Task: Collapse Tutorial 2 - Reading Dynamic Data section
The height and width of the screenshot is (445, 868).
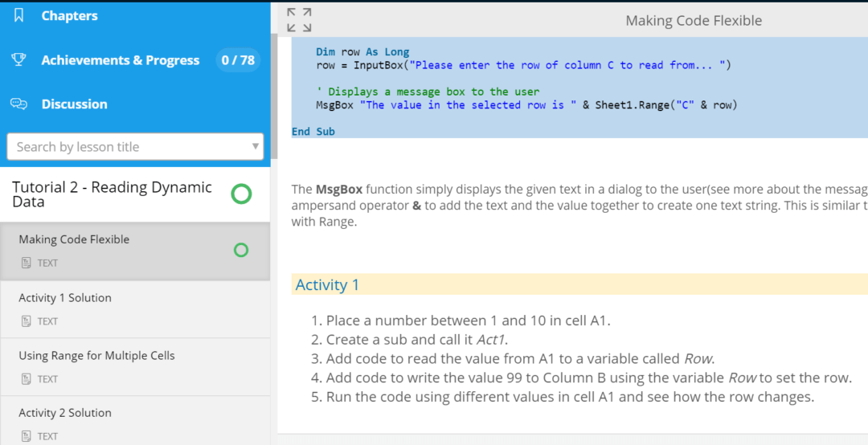Action: click(x=113, y=194)
